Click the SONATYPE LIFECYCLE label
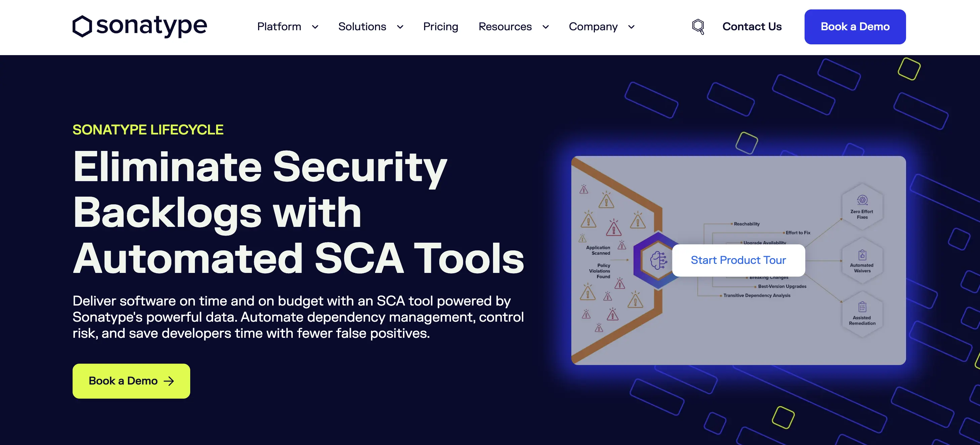 (x=148, y=129)
